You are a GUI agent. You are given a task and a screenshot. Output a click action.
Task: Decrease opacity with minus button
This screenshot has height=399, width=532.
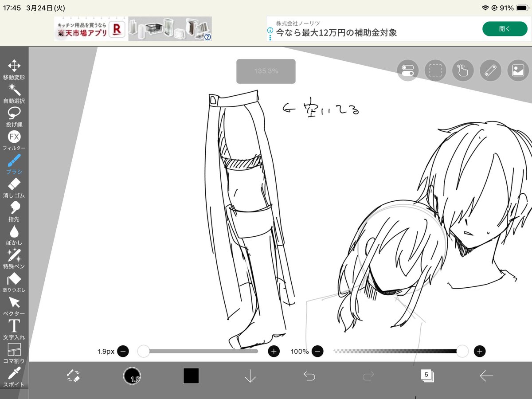pos(317,352)
